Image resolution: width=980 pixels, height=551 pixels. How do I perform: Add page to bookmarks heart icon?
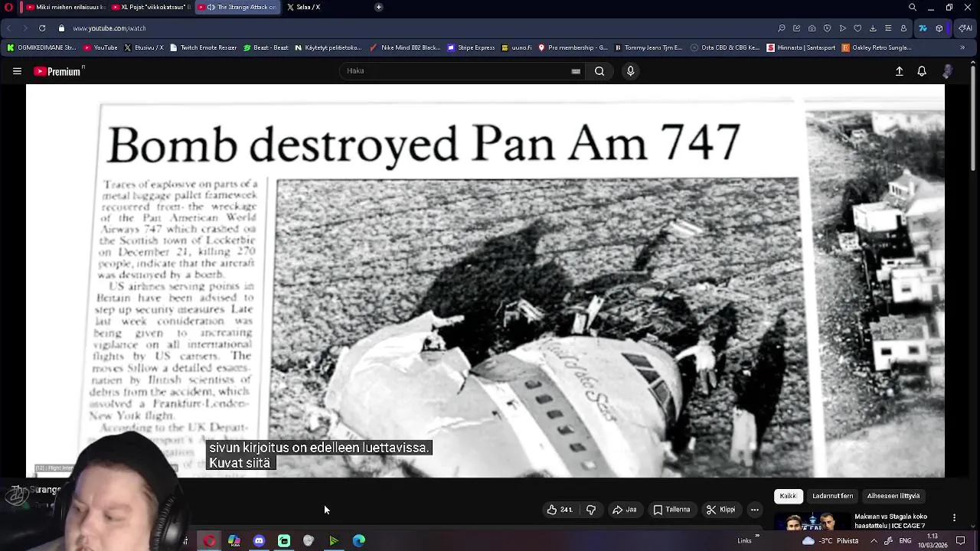click(857, 28)
